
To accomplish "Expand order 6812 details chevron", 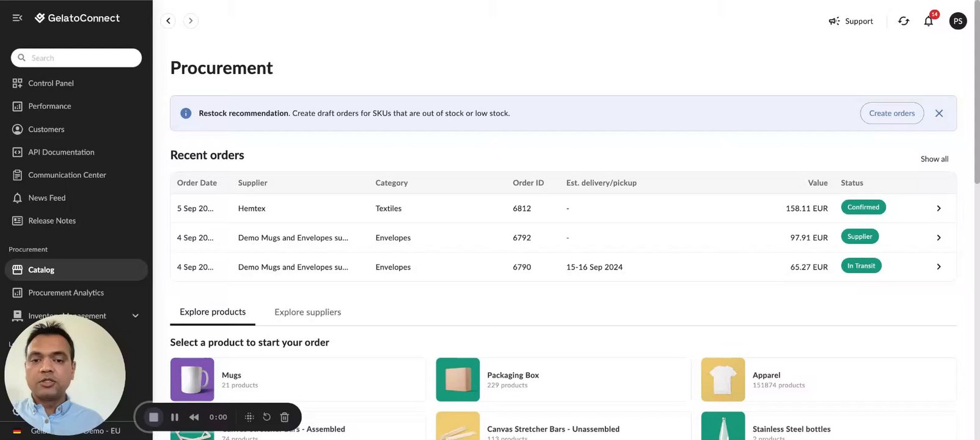I will pos(938,208).
